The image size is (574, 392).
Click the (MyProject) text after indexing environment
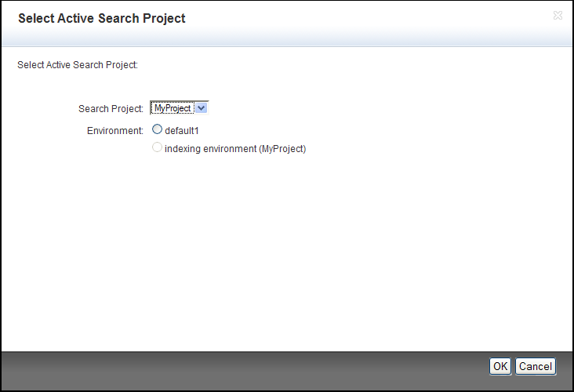(x=282, y=149)
